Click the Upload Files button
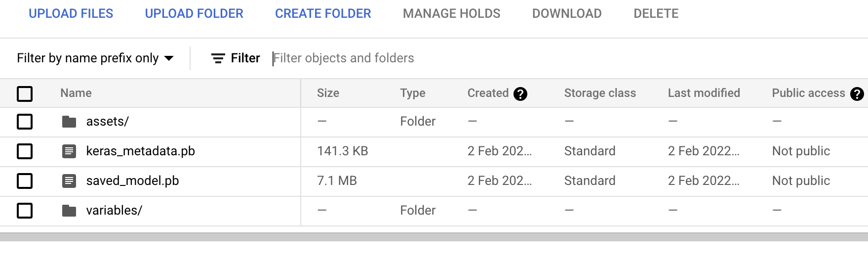This screenshot has width=868, height=270. pyautogui.click(x=71, y=14)
